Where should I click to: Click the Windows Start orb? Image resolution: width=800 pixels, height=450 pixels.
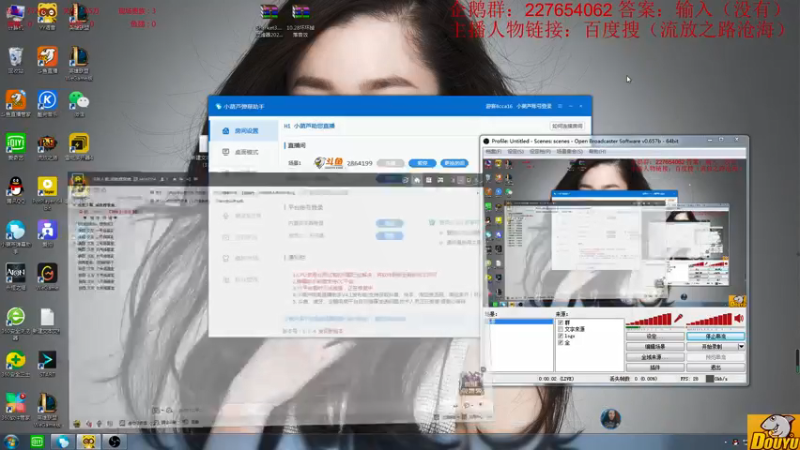(x=11, y=441)
